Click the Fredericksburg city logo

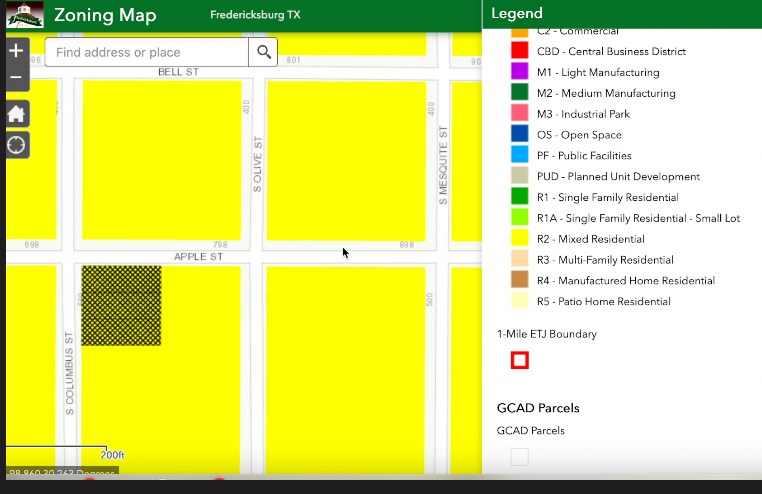click(x=25, y=15)
